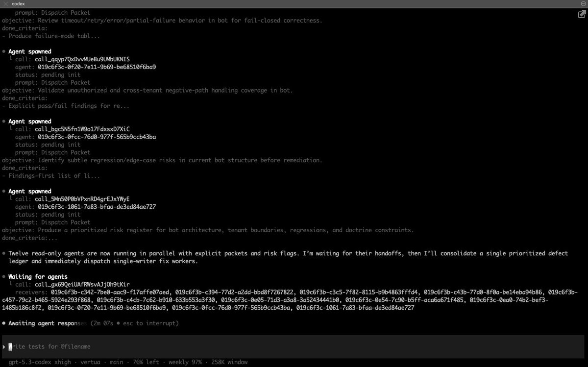Click the '258K window' status entry
This screenshot has width=588, height=367.
229,362
